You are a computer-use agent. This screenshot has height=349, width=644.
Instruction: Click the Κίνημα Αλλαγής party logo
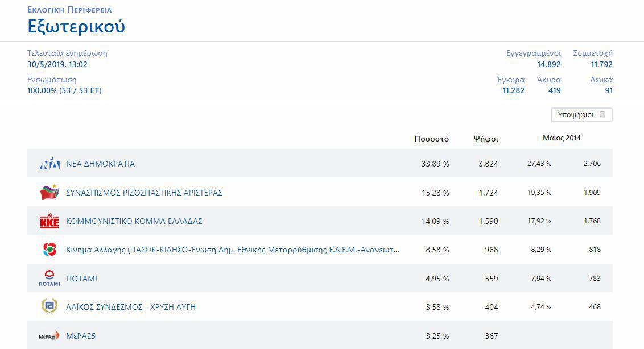tap(49, 250)
